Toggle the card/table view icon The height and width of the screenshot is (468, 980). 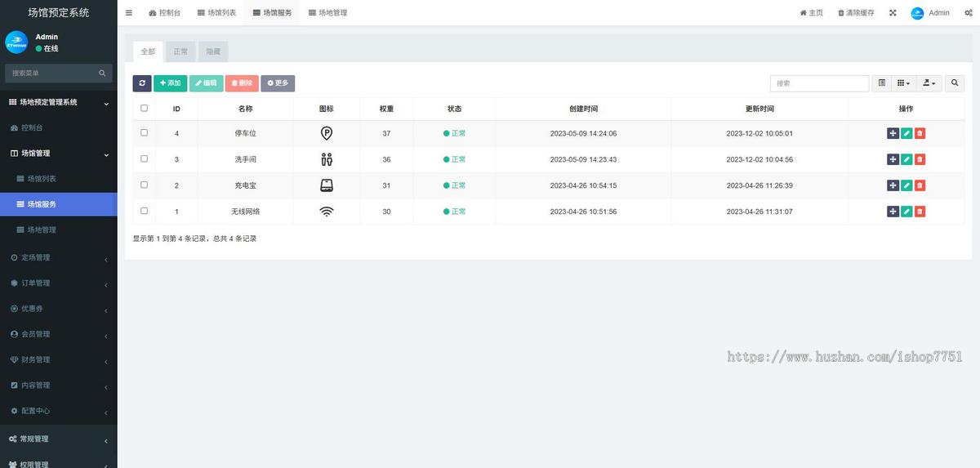coord(881,83)
